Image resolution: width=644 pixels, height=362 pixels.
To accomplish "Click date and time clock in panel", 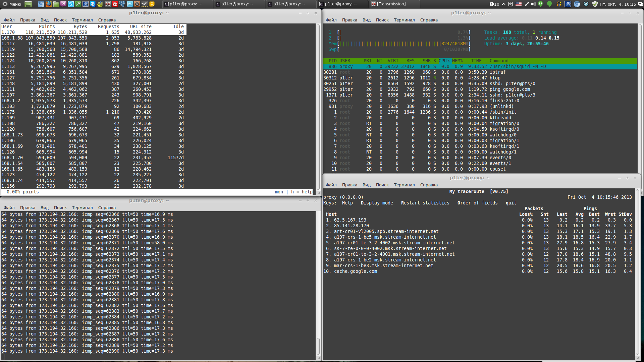I will coord(618,4).
